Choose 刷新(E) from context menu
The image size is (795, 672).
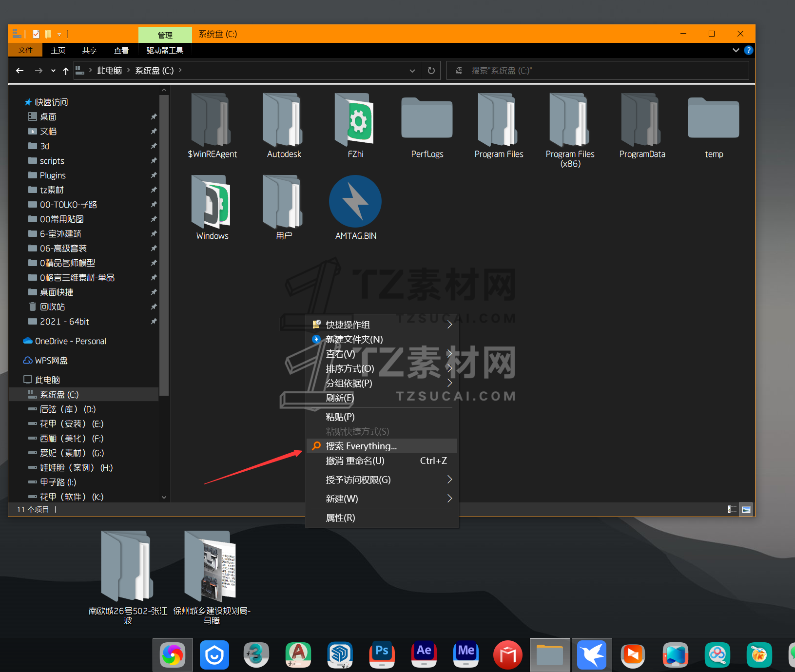coord(382,398)
